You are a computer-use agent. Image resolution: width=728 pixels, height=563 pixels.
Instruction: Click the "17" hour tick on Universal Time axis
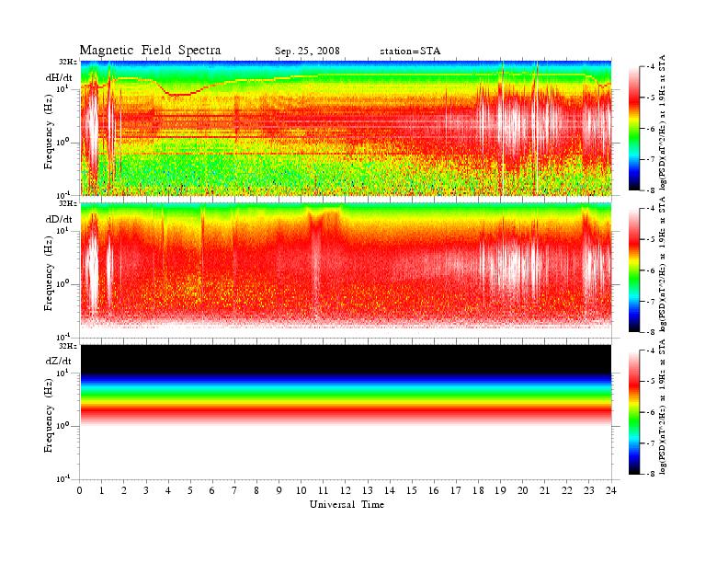coord(456,490)
